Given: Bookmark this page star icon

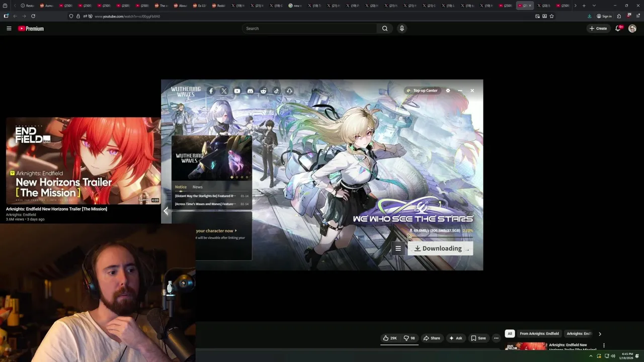Looking at the screenshot, I should pyautogui.click(x=551, y=16).
